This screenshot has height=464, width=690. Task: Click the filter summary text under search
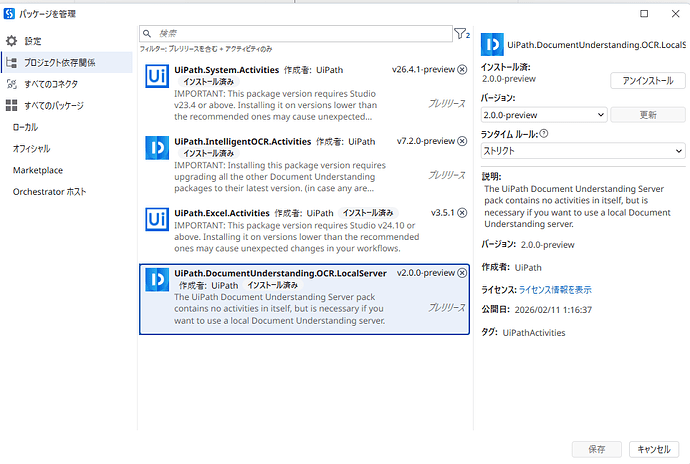click(x=206, y=49)
